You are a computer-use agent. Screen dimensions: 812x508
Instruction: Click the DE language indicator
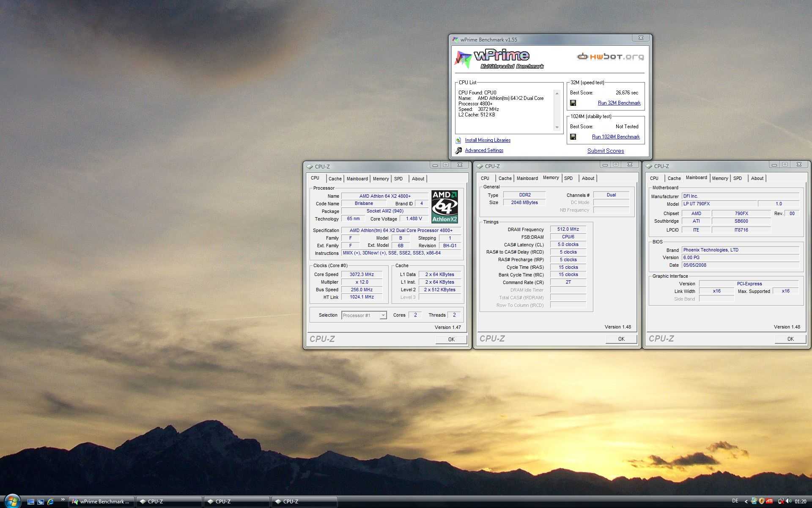735,501
